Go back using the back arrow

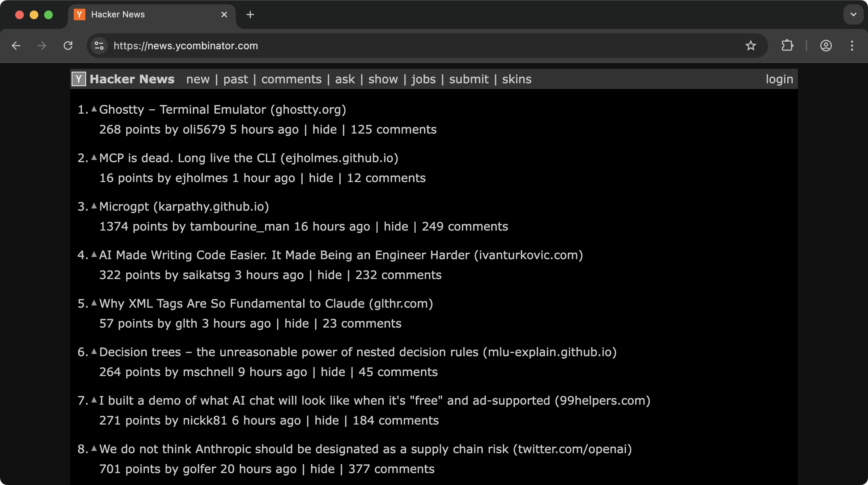click(16, 46)
